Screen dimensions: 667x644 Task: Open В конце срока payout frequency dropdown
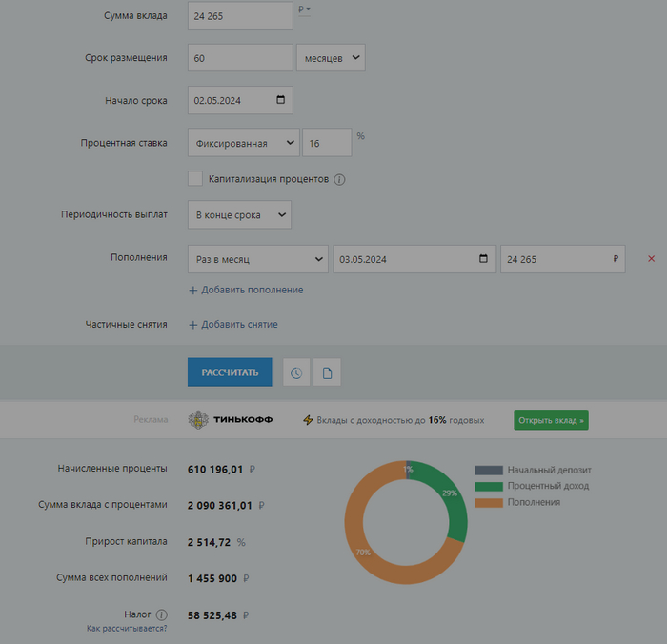(239, 214)
